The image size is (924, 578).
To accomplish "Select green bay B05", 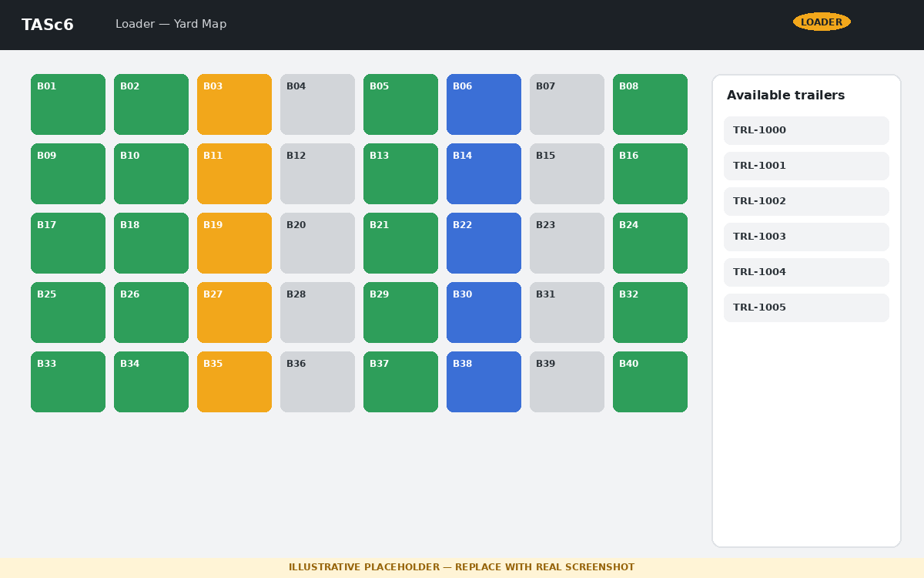I will pos(400,105).
